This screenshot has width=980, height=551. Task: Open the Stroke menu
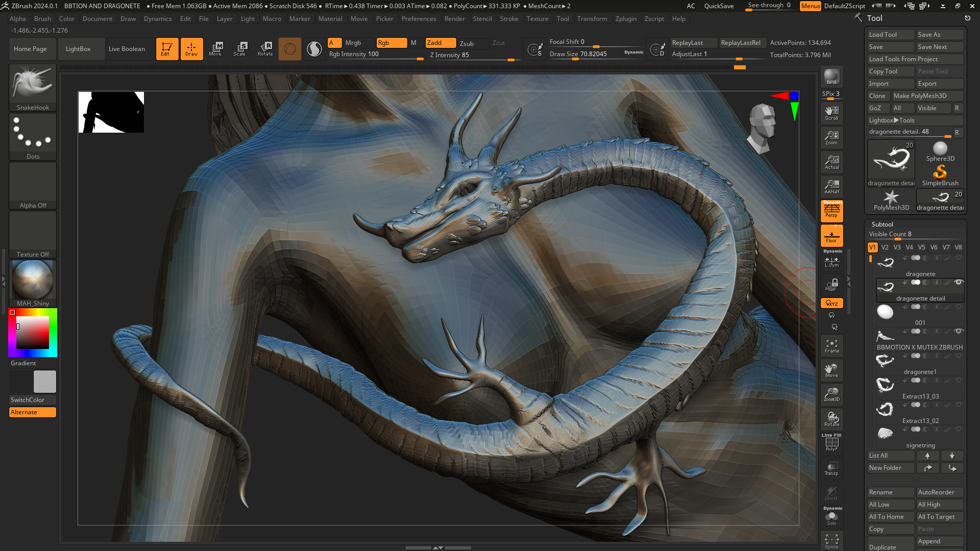click(x=509, y=19)
